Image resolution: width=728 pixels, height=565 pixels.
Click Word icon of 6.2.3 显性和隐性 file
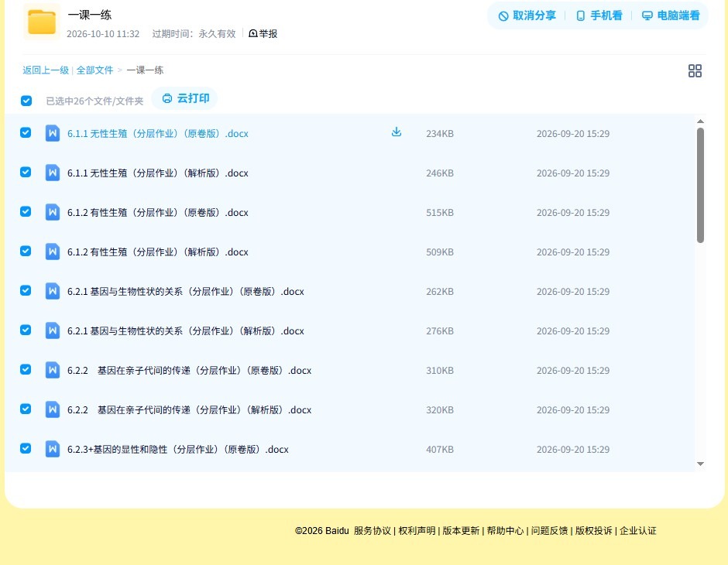(x=53, y=449)
